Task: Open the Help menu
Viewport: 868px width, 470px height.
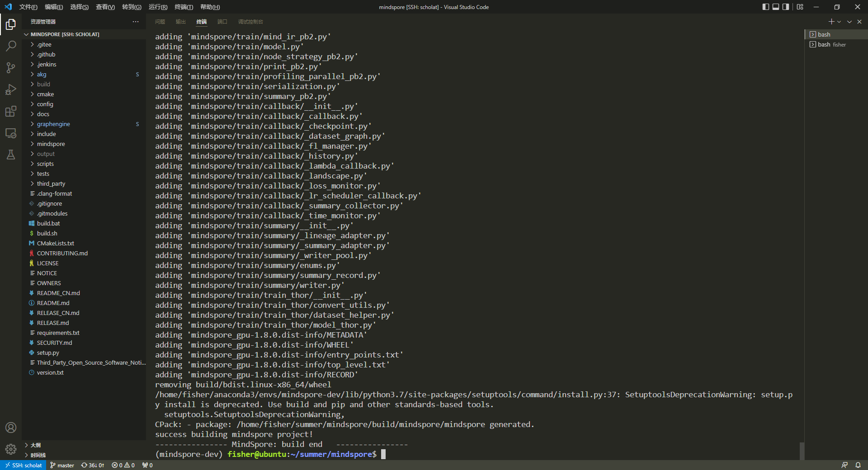Action: [210, 7]
